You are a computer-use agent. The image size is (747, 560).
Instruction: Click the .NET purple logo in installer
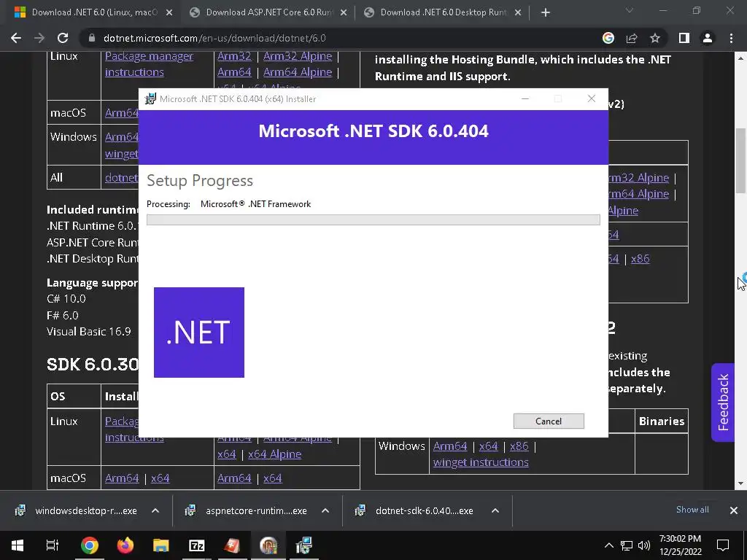click(x=199, y=332)
